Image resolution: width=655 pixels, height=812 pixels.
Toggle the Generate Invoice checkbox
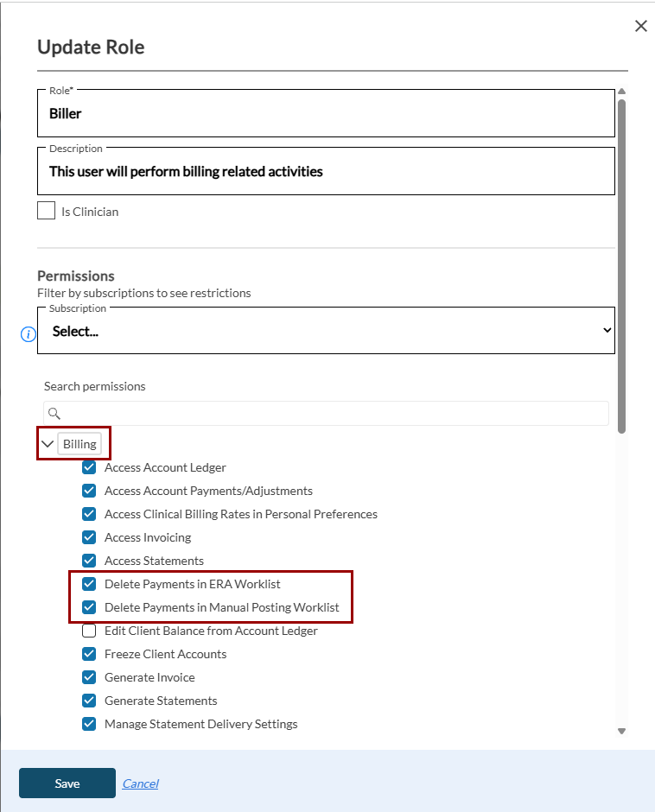89,677
